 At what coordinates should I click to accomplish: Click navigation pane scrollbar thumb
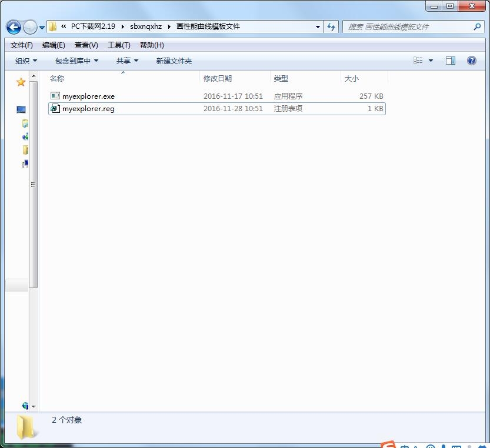coord(34,185)
